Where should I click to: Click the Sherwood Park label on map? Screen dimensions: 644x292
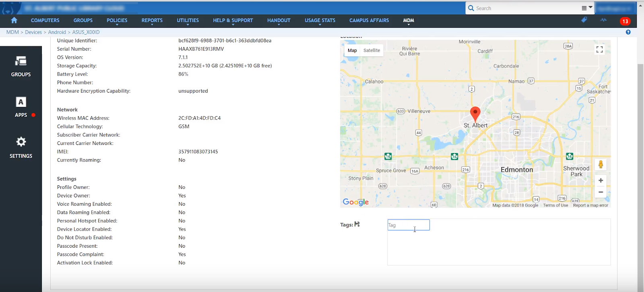click(576, 171)
